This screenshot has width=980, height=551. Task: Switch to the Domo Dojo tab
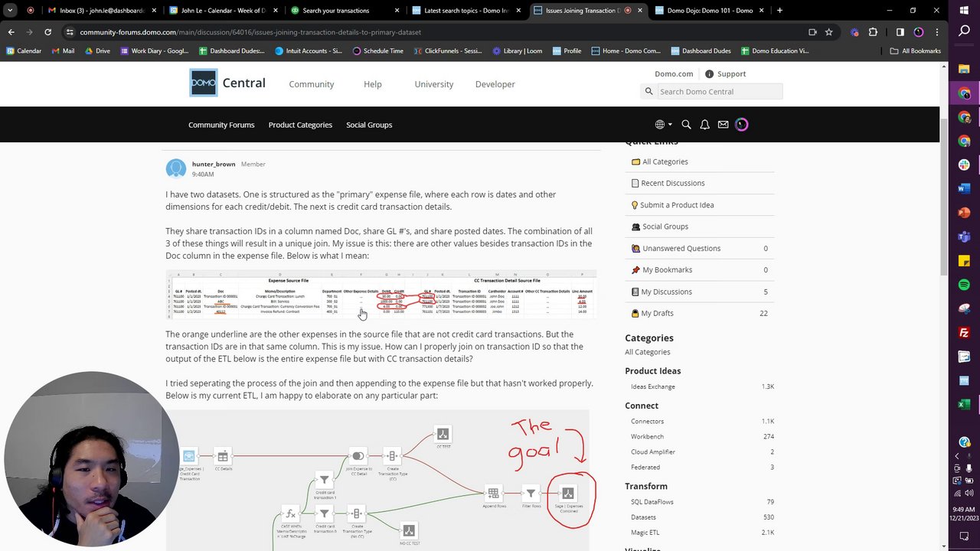pyautogui.click(x=708, y=11)
